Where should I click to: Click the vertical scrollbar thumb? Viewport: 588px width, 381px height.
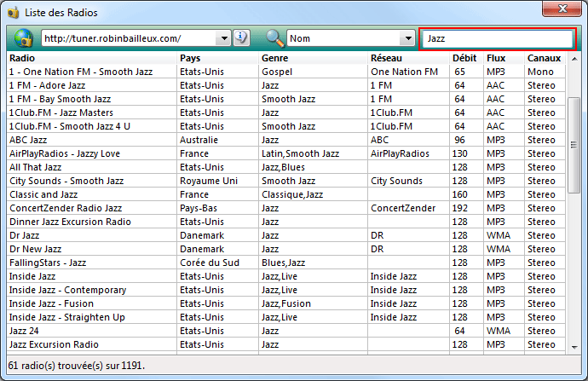coord(574,145)
